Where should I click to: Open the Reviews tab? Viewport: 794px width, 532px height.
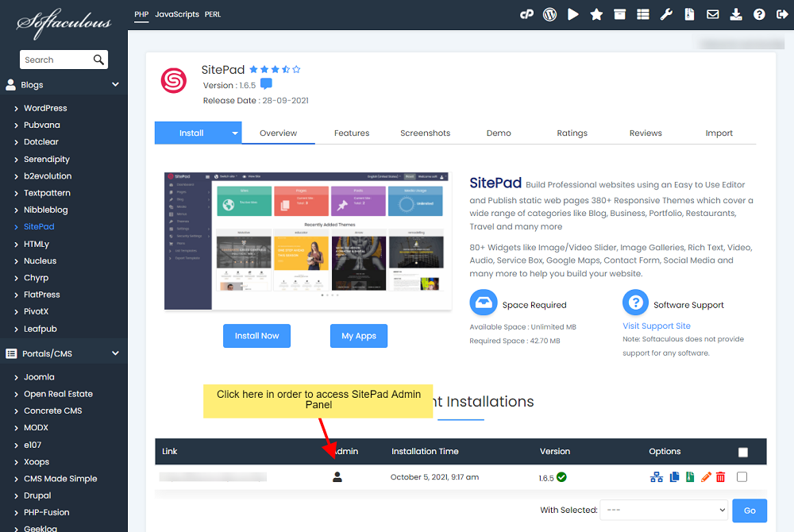pos(646,133)
